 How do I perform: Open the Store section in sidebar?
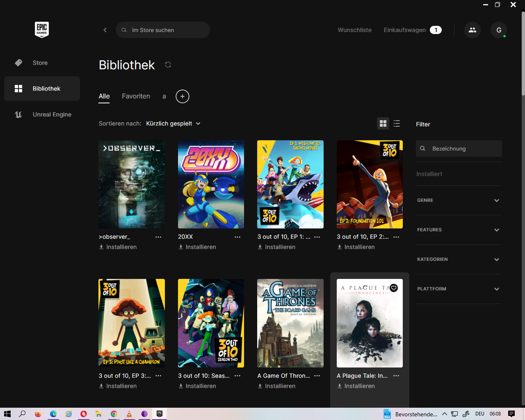pos(42,63)
